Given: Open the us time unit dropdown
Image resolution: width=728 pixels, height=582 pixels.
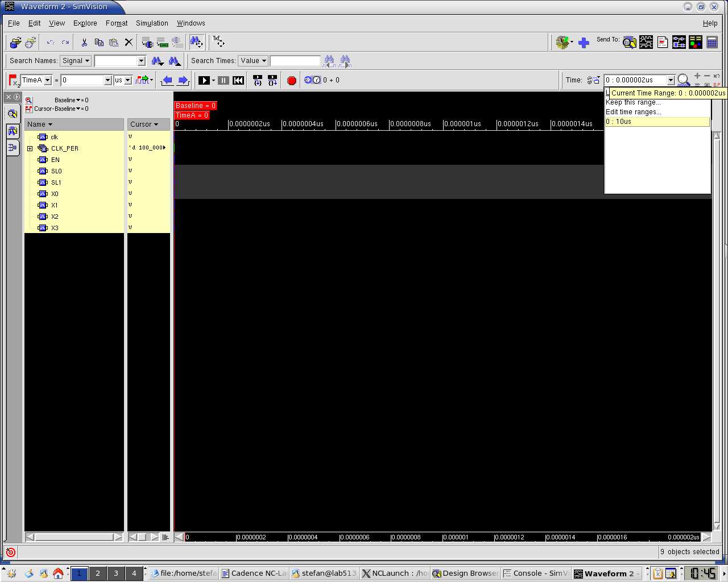Looking at the screenshot, I should tap(128, 80).
